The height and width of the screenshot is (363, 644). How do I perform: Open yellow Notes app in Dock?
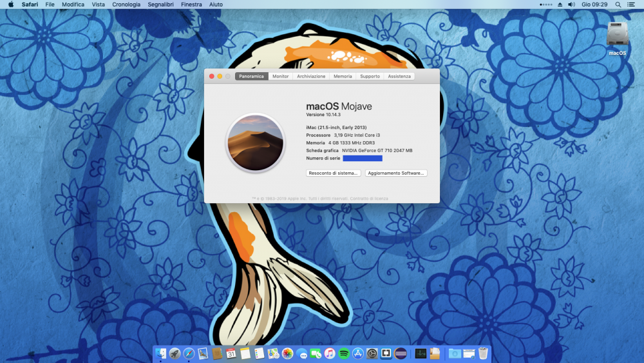[245, 353]
